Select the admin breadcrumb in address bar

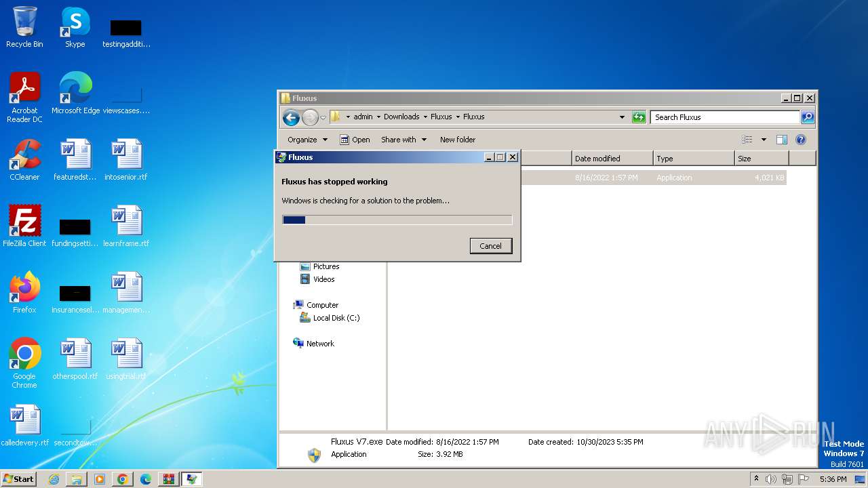(363, 117)
